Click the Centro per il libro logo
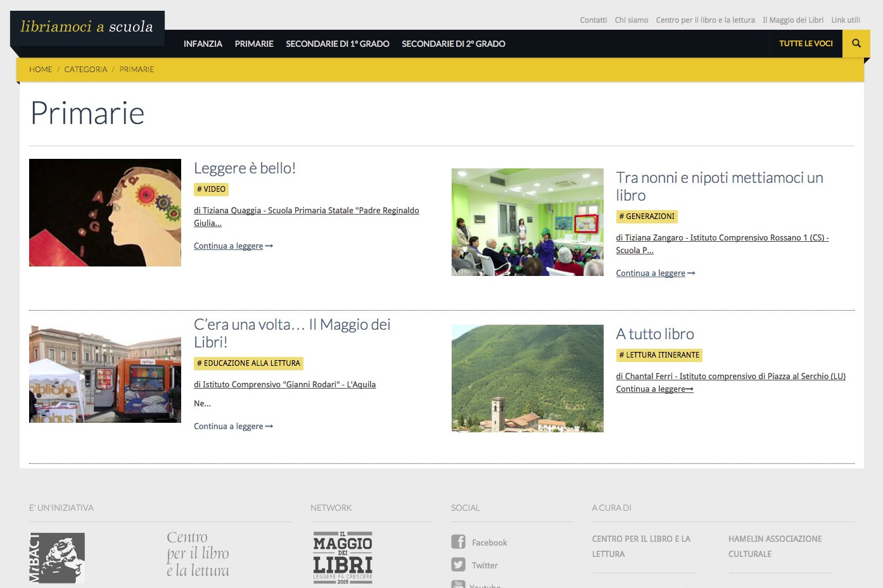The height and width of the screenshot is (588, 883). 198,554
